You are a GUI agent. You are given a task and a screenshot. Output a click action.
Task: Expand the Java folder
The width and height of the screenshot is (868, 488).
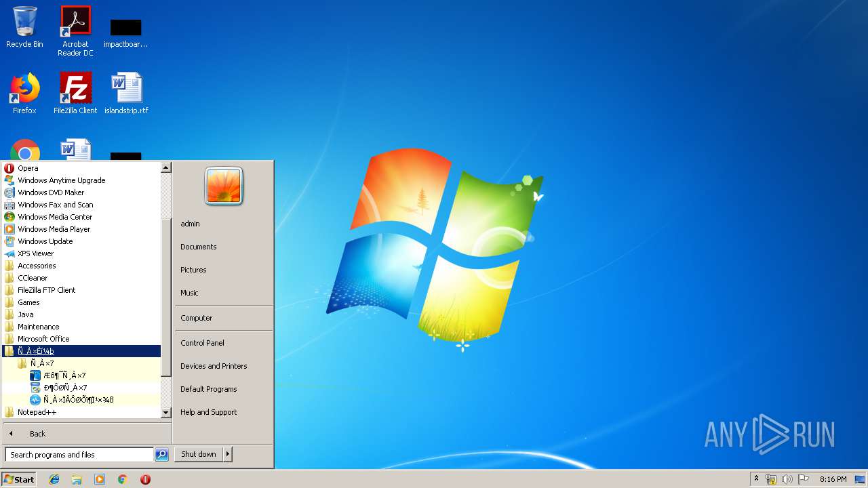81,314
